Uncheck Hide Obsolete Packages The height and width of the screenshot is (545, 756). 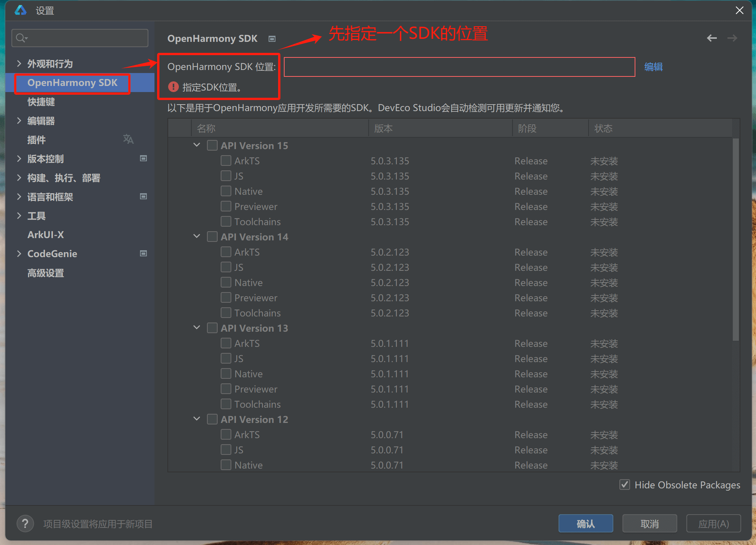pyautogui.click(x=624, y=485)
